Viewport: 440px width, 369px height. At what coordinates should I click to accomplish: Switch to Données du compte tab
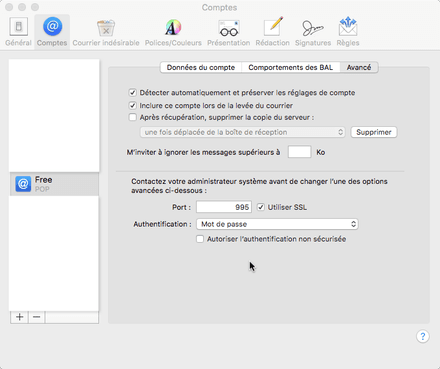pos(201,68)
